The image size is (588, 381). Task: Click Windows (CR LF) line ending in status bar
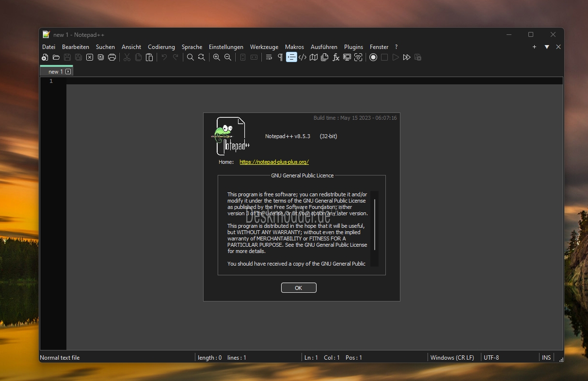pyautogui.click(x=452, y=358)
